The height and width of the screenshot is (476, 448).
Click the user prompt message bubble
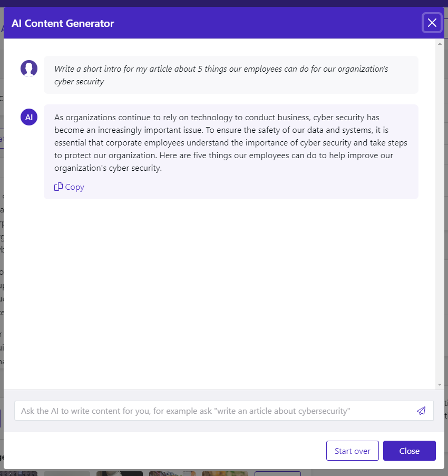pyautogui.click(x=231, y=75)
